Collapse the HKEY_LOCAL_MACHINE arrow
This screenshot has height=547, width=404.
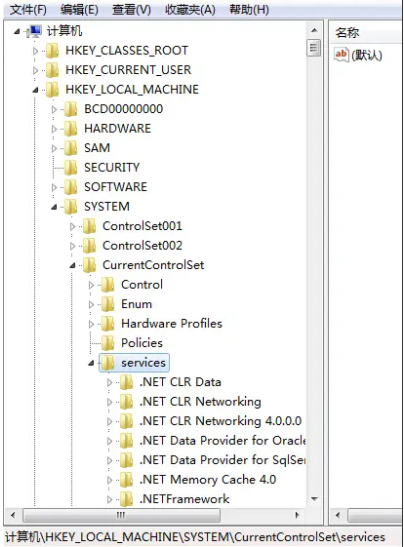(35, 90)
